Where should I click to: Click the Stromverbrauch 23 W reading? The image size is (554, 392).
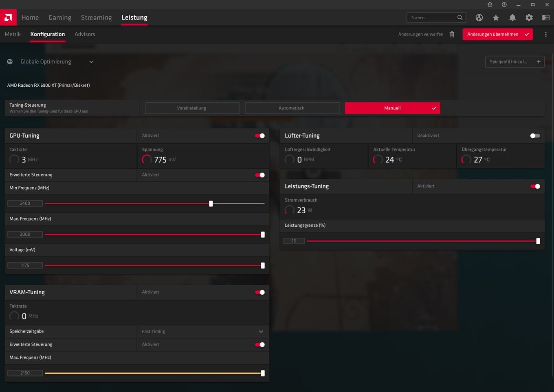(x=299, y=210)
